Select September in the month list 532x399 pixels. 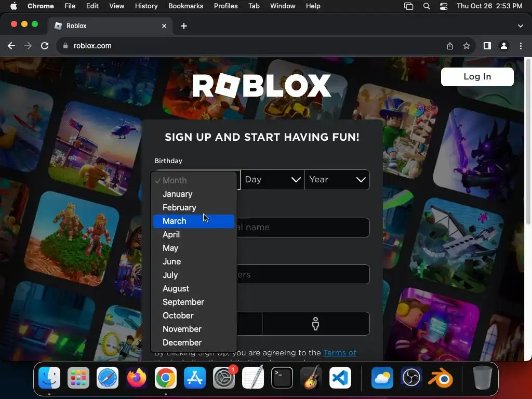point(193,302)
